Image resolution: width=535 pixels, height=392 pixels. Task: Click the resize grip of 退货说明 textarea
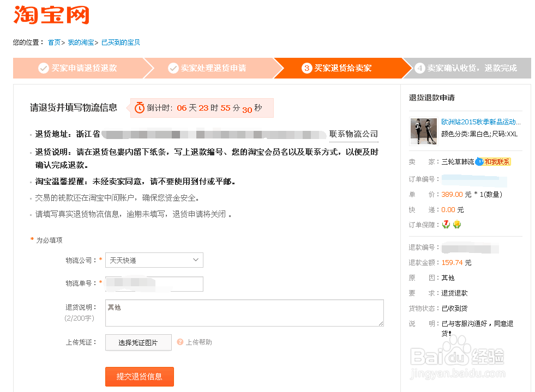(x=381, y=323)
